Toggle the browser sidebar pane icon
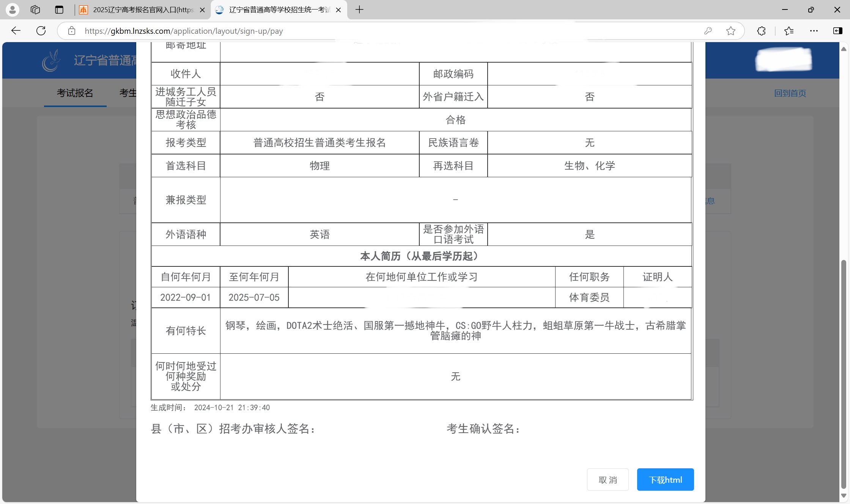850x504 pixels. [837, 31]
